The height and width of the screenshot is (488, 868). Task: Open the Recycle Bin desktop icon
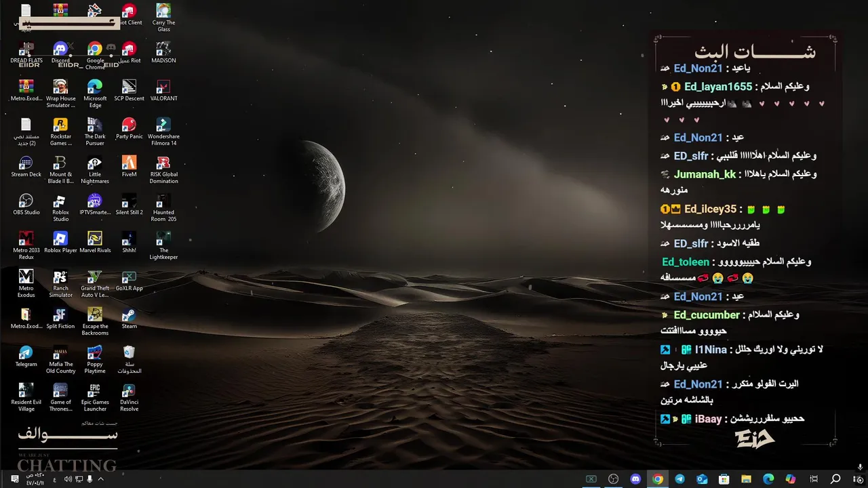[x=129, y=359]
